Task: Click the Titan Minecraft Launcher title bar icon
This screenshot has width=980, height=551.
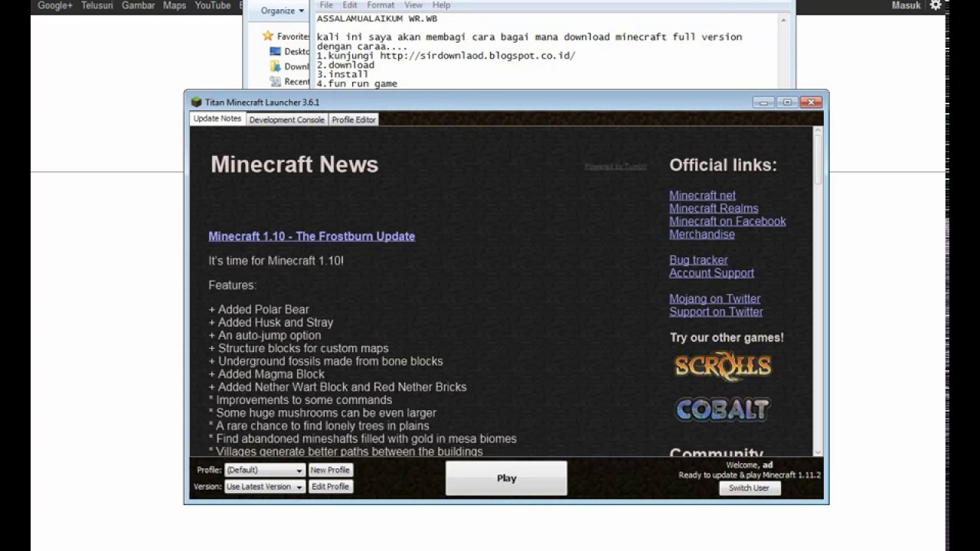Action: 197,103
